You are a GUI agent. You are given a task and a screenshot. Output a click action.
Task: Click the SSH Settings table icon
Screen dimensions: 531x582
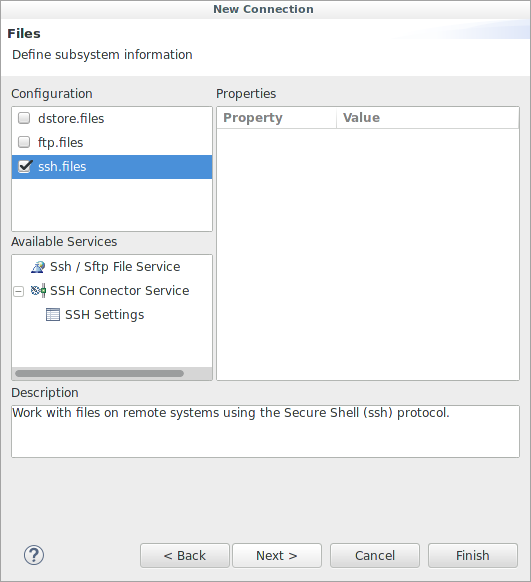point(53,314)
